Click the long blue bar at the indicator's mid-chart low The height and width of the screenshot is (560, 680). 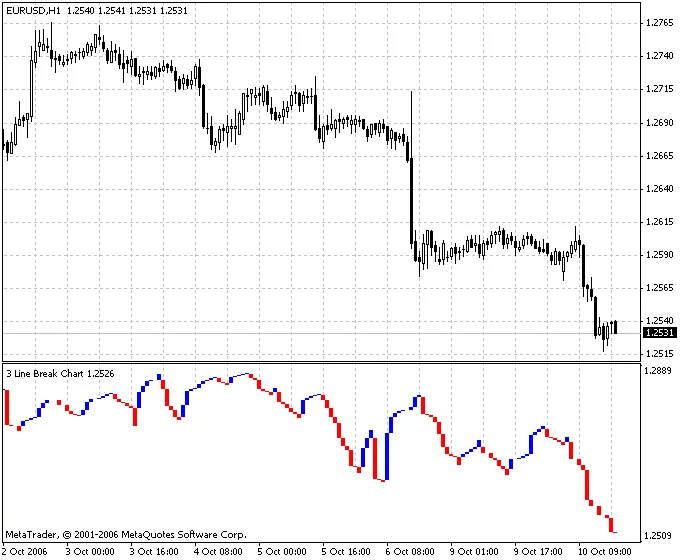click(x=384, y=457)
